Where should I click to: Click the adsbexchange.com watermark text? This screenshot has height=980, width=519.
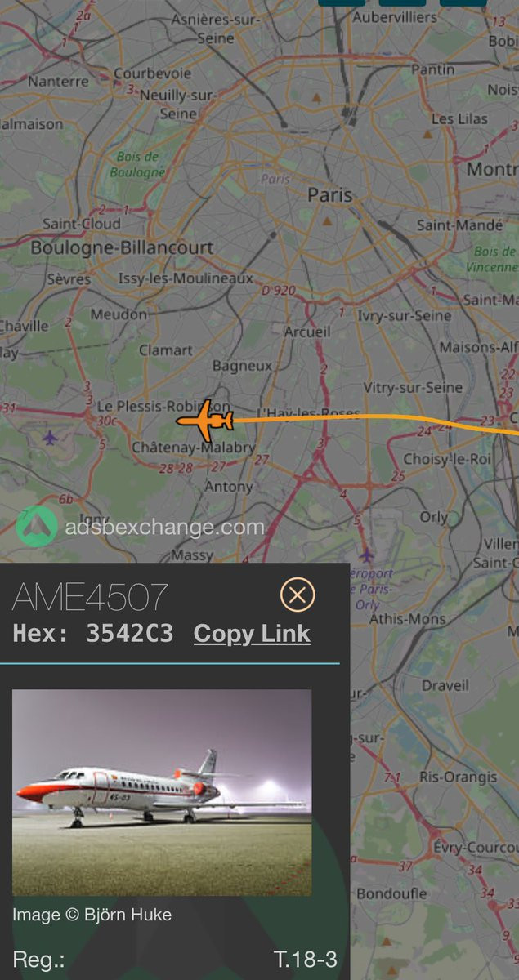tap(164, 528)
